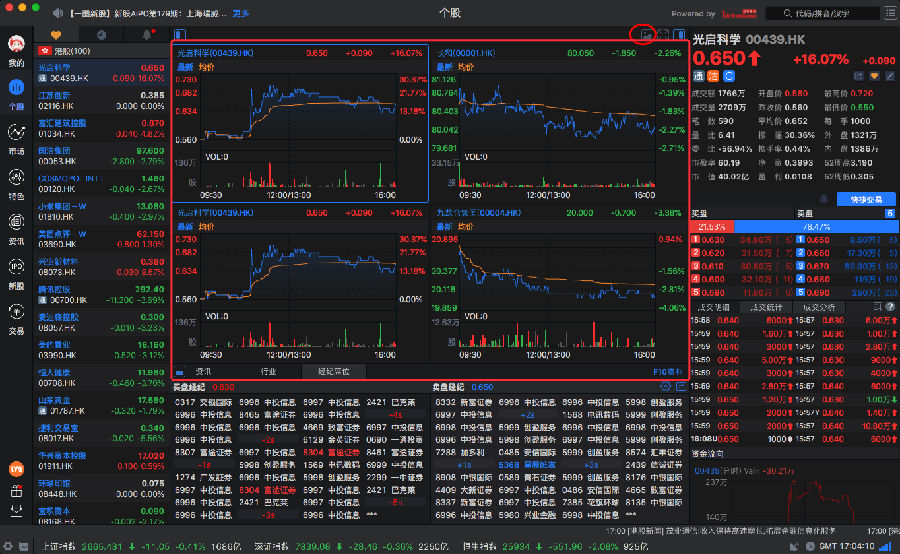Switch to 成交明细 tab
This screenshot has width=900, height=554.
(715, 307)
